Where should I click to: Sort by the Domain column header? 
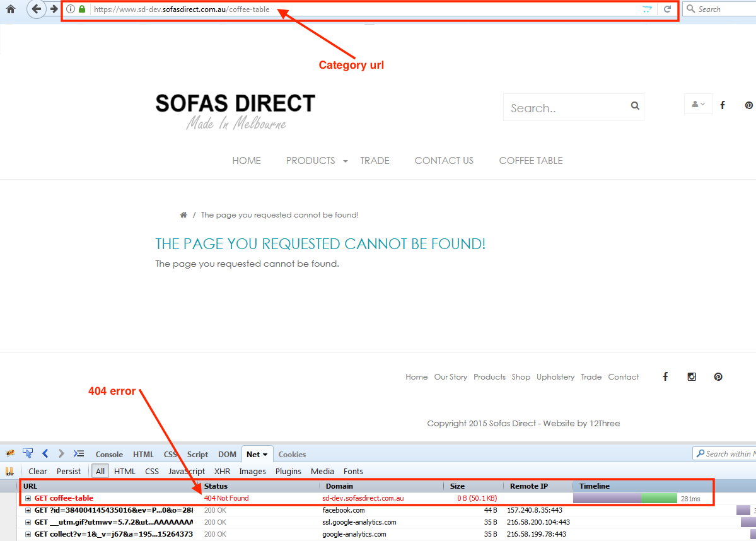coord(381,486)
